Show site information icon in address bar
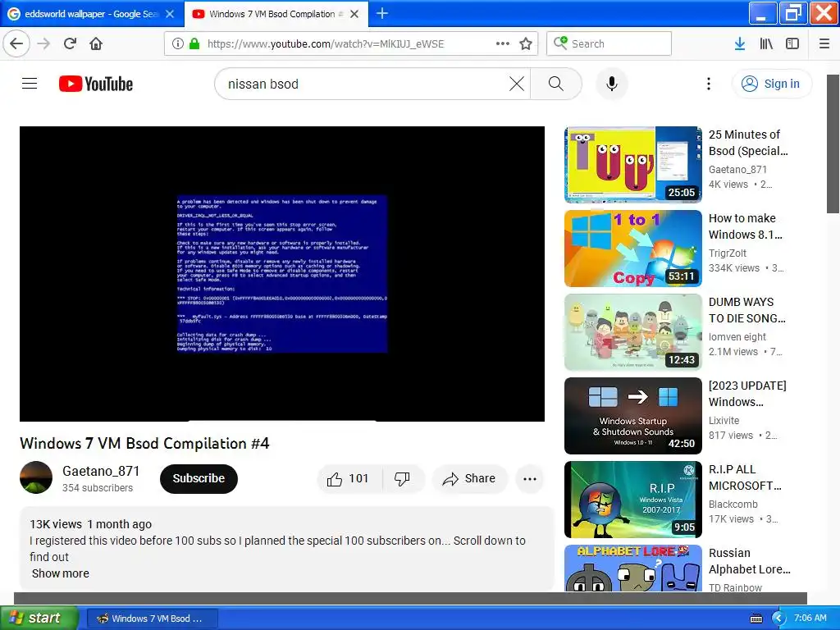840x630 pixels. [178, 43]
